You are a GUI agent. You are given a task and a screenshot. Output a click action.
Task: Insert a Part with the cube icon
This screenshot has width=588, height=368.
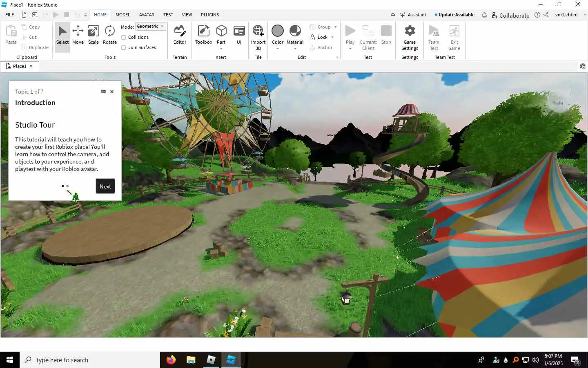tap(221, 31)
